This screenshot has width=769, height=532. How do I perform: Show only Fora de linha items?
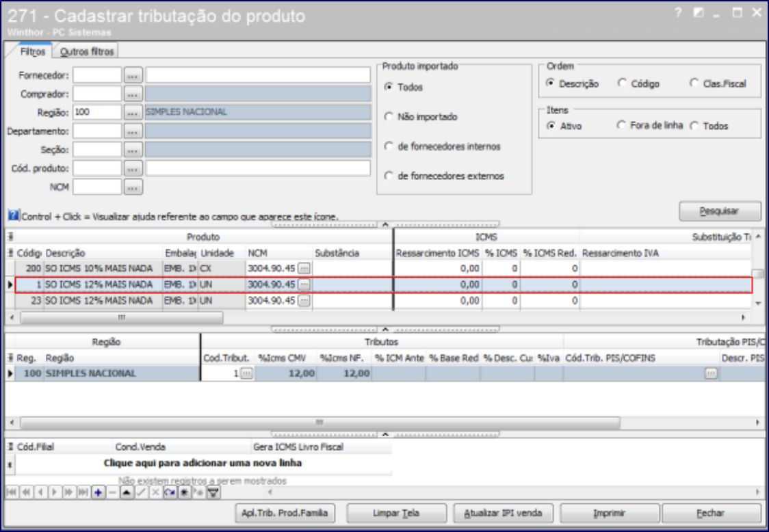point(650,126)
